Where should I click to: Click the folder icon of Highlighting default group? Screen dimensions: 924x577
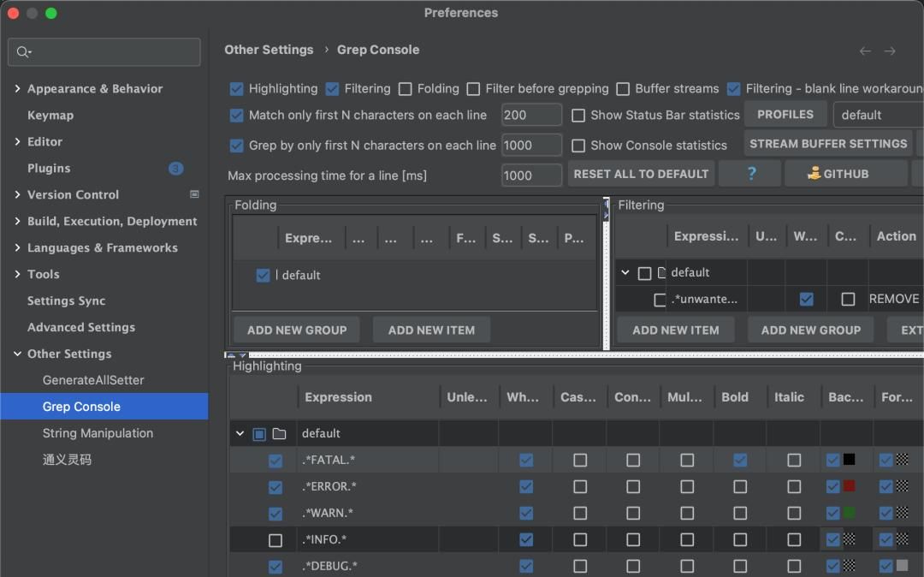click(279, 434)
